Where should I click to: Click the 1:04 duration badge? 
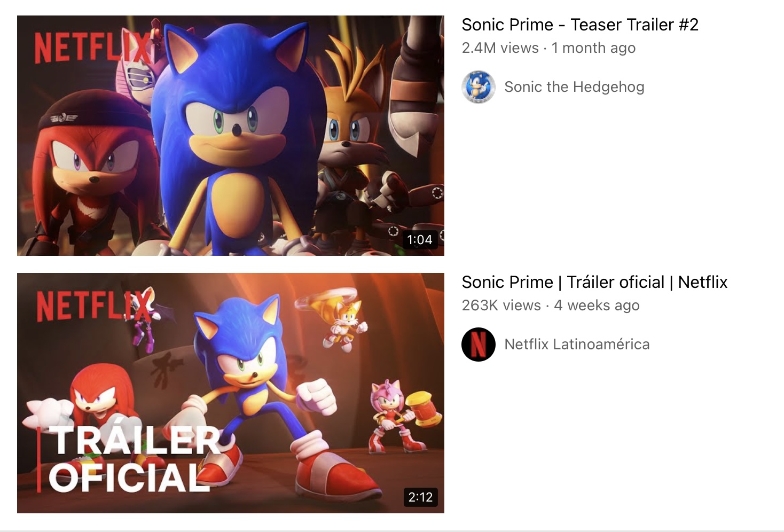420,240
